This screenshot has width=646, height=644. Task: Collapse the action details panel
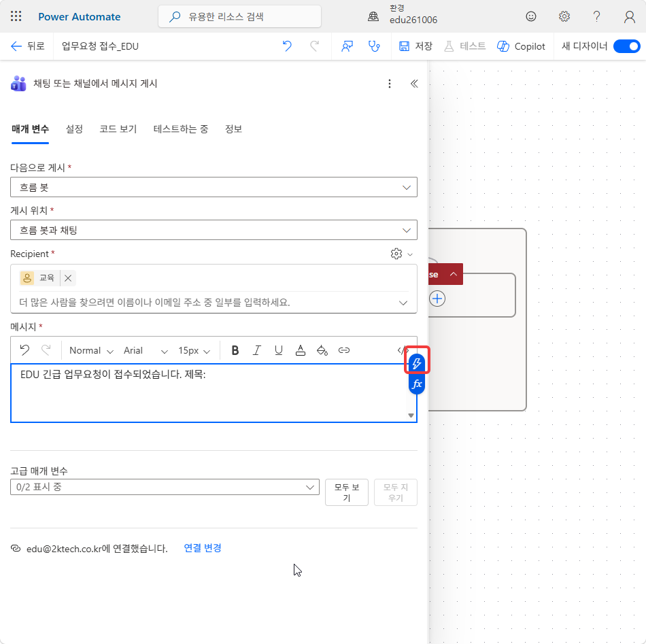tap(414, 84)
